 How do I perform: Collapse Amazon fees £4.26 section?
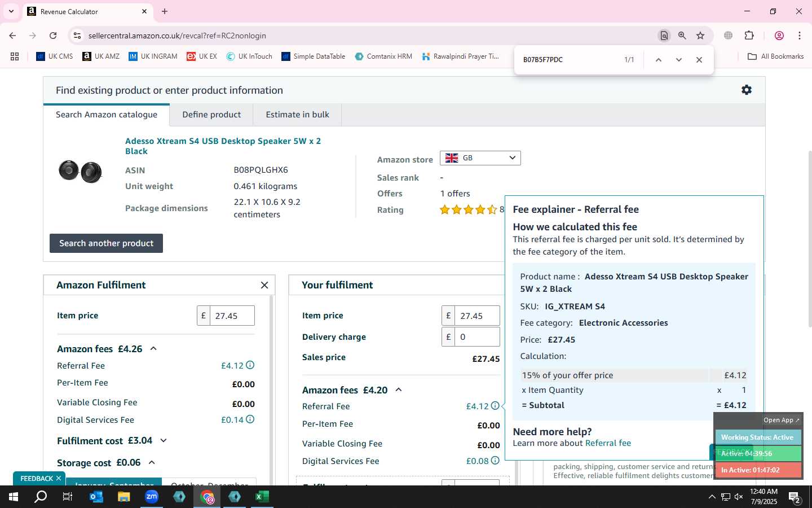click(x=153, y=349)
